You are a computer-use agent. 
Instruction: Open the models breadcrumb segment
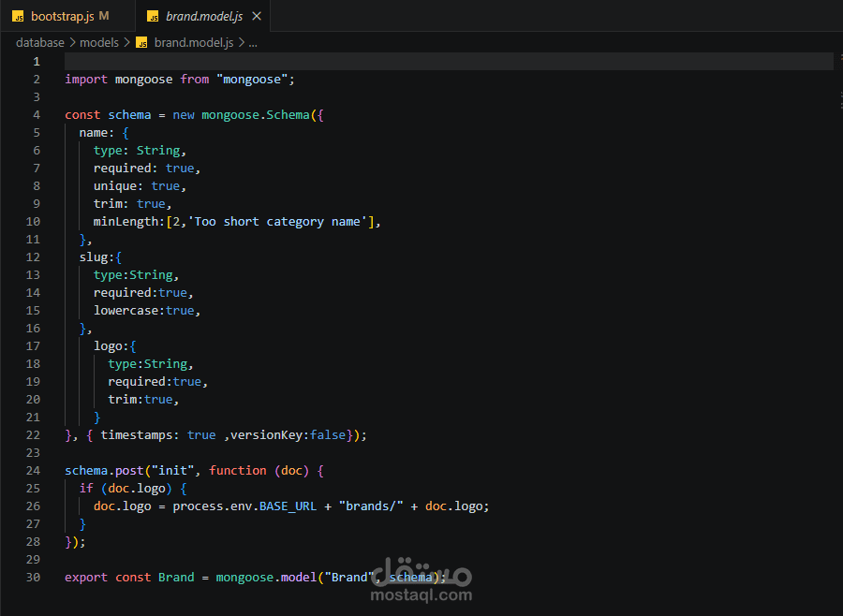click(99, 42)
